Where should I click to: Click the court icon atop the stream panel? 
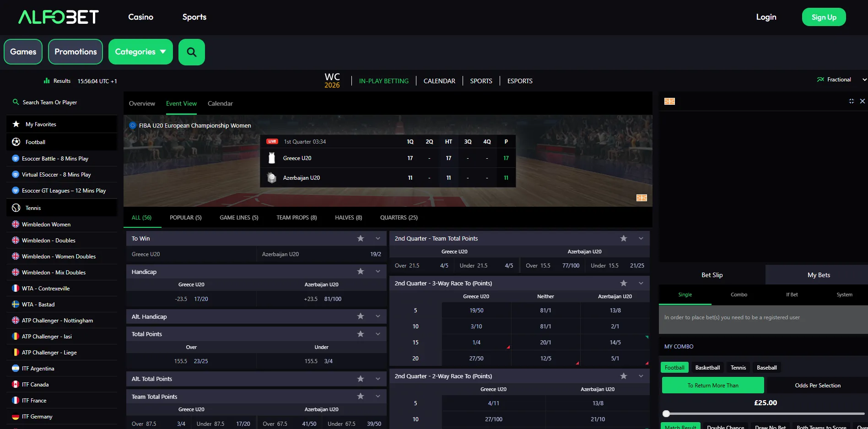click(x=669, y=102)
